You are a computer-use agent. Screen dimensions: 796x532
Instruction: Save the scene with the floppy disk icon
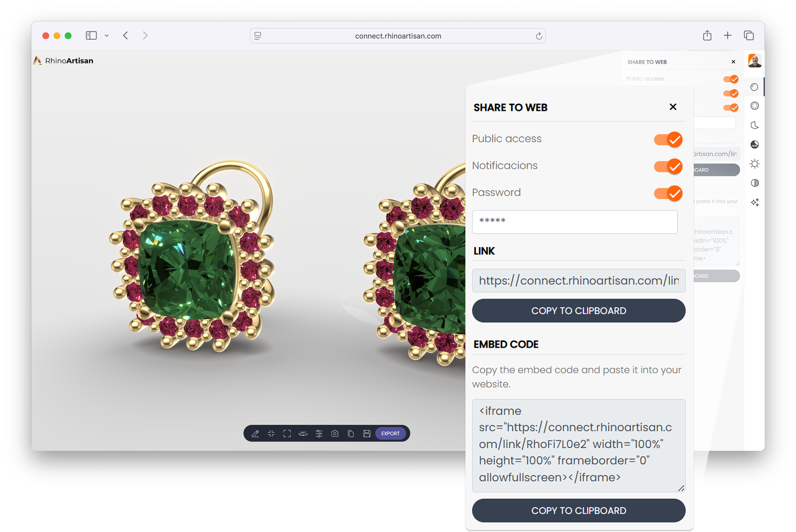367,434
